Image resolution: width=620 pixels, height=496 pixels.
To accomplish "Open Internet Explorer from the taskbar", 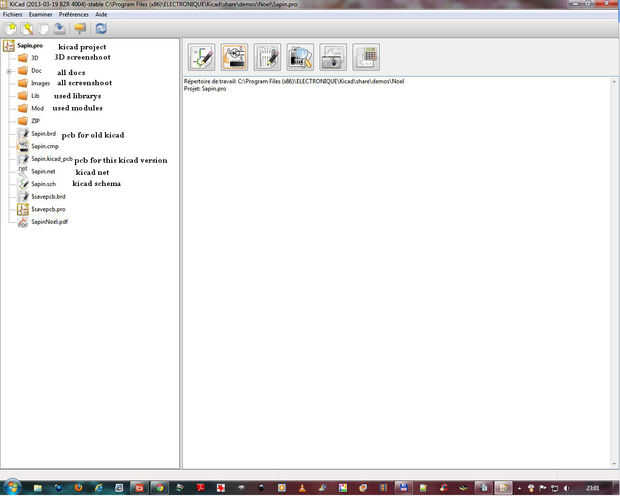I will pyautogui.click(x=98, y=488).
